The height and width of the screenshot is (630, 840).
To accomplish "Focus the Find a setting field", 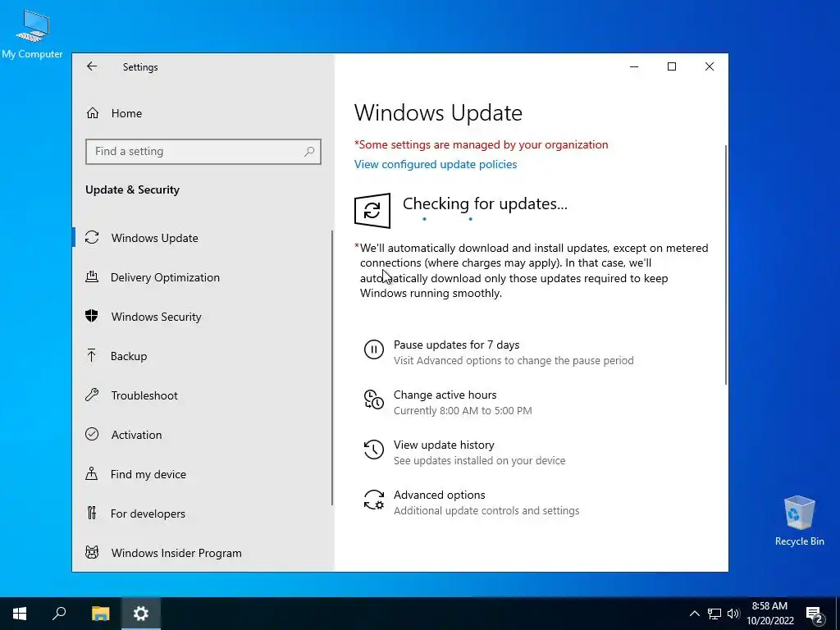I will click(203, 152).
